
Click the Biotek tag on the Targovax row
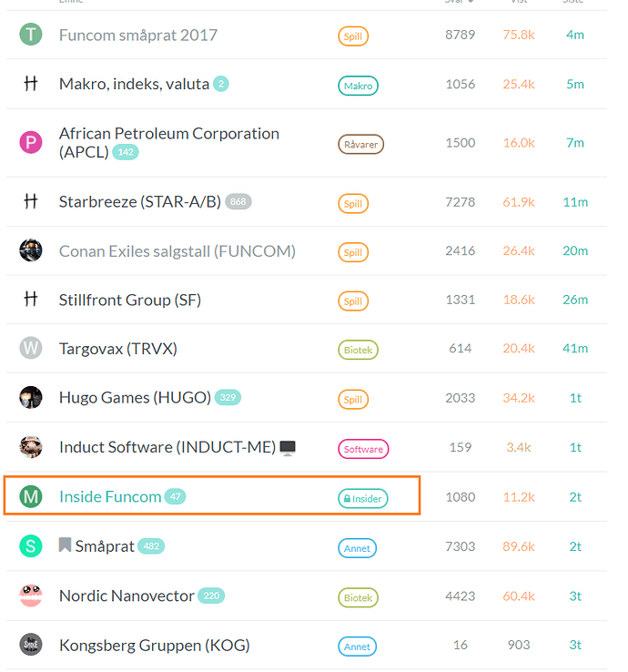click(x=358, y=351)
